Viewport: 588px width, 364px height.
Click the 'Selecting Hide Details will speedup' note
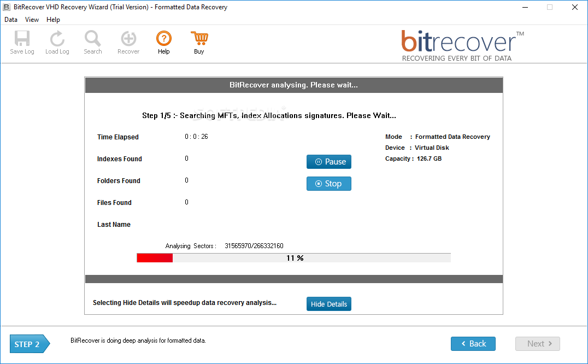(185, 303)
